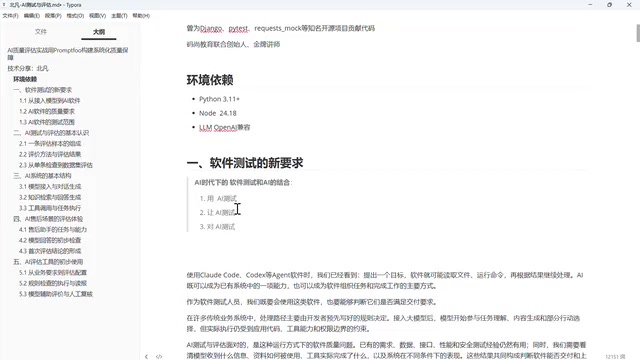Click list item 3. 对 AI测试
The width and height of the screenshot is (640, 360).
217,227
